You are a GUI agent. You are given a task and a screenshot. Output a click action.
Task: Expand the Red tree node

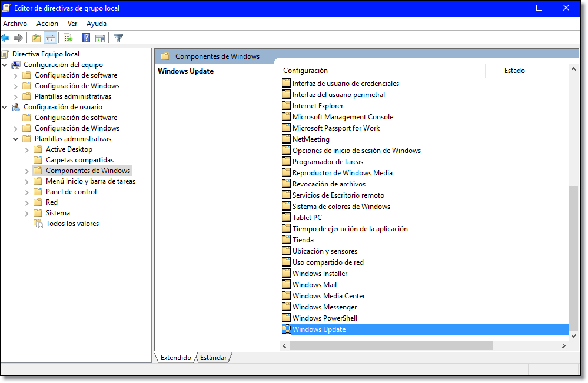click(x=26, y=202)
